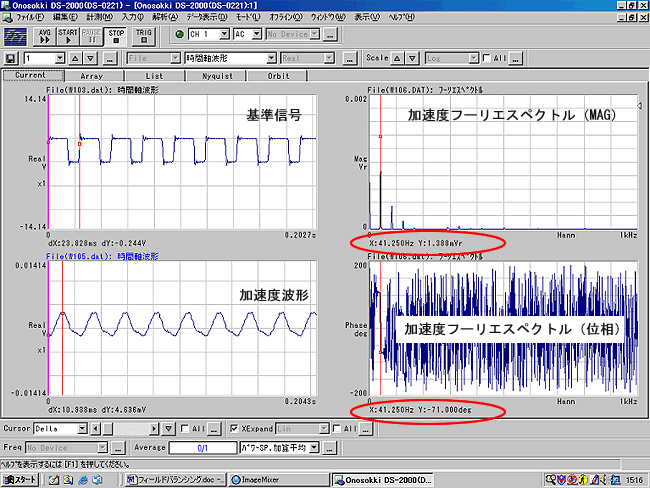The height and width of the screenshot is (488, 650).
Task: Open the Log scale dropdown
Action: (473, 58)
